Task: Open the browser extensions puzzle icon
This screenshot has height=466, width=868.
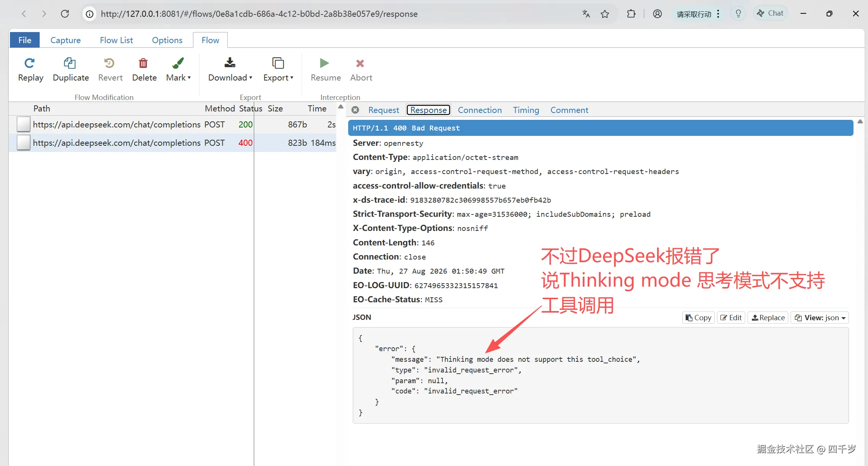Action: click(x=631, y=14)
